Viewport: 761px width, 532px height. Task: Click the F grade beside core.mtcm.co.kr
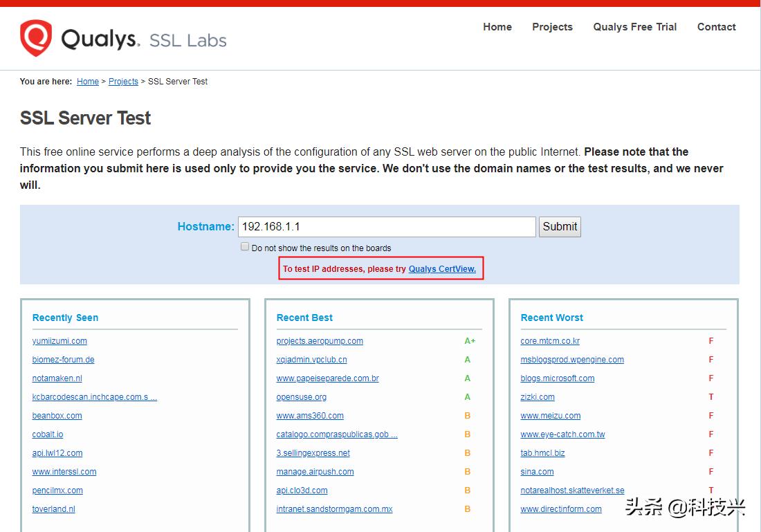tap(711, 341)
